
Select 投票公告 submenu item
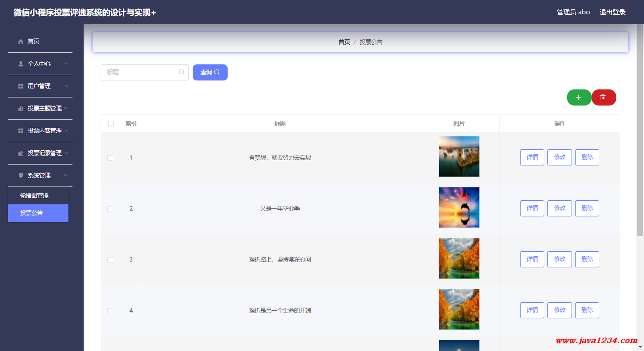coord(38,213)
